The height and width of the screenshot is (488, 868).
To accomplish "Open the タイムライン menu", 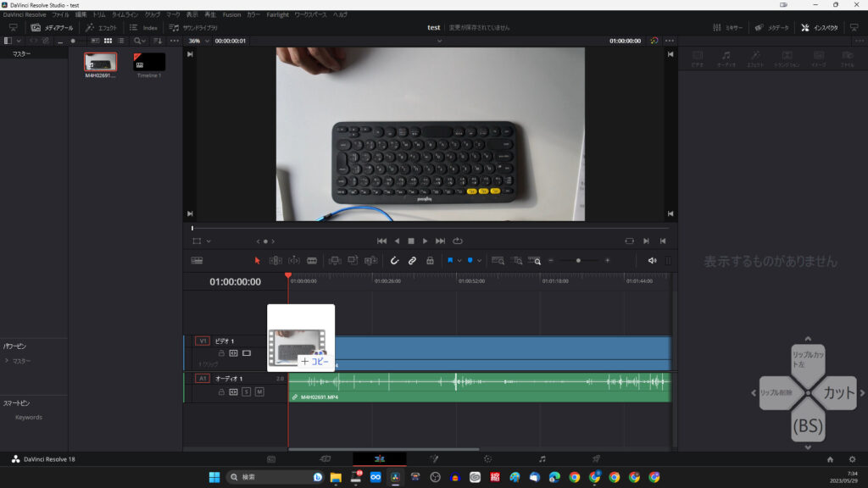I will click(x=125, y=15).
